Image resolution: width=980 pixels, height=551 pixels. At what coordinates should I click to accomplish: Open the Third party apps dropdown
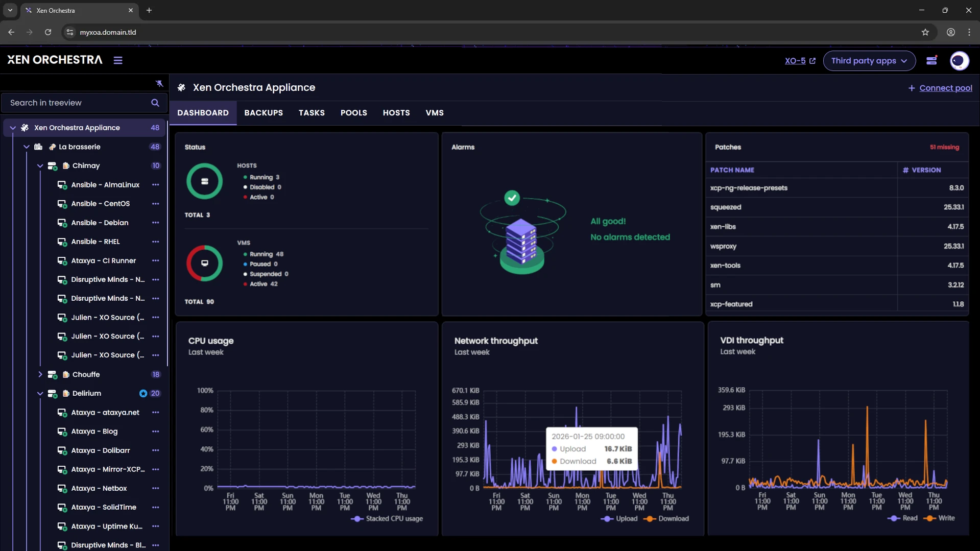pos(869,60)
